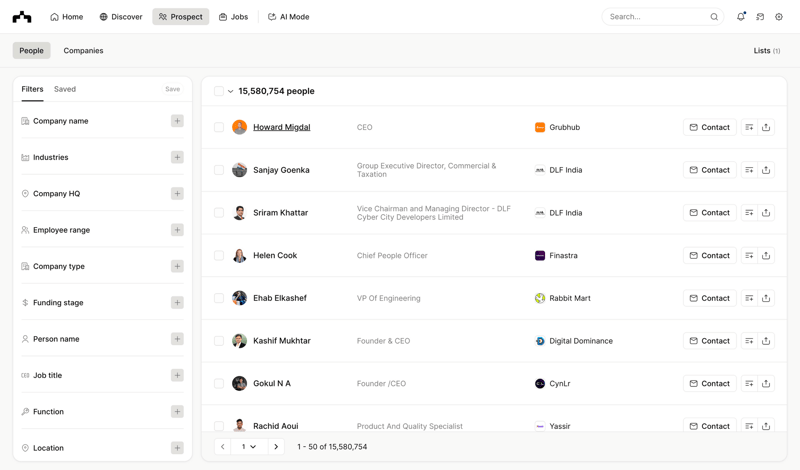Go to the next results page
This screenshot has width=800, height=470.
coord(276,447)
